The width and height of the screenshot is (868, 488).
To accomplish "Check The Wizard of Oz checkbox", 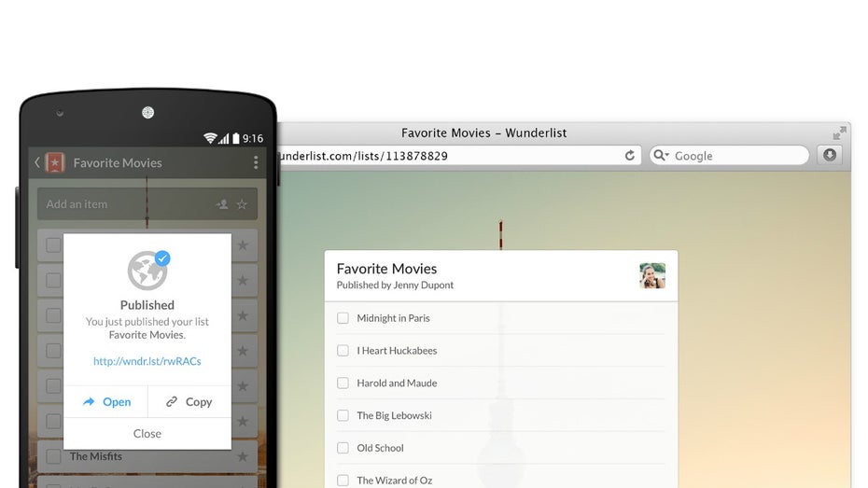I will [343, 481].
